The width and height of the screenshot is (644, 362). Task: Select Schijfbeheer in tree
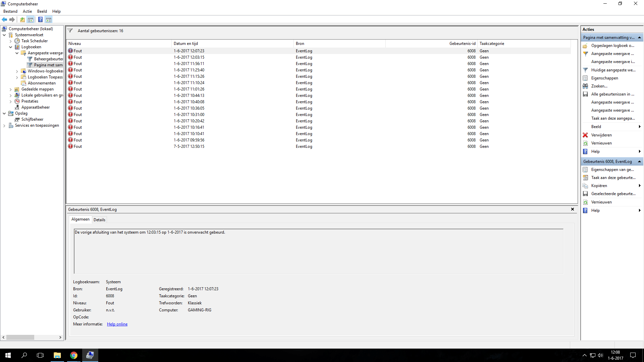[x=32, y=119]
